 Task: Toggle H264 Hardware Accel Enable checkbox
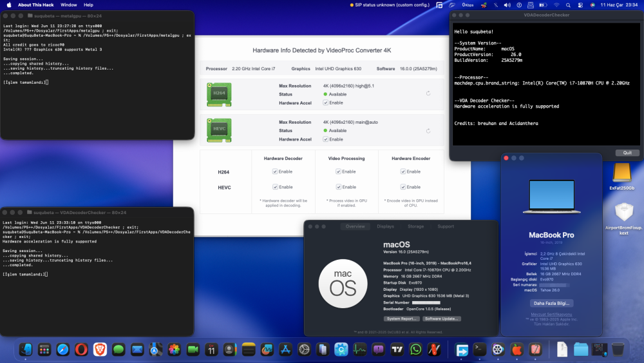tap(326, 103)
